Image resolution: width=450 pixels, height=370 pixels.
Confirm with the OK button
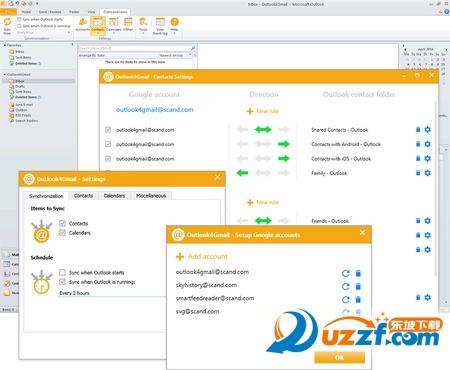point(339,357)
